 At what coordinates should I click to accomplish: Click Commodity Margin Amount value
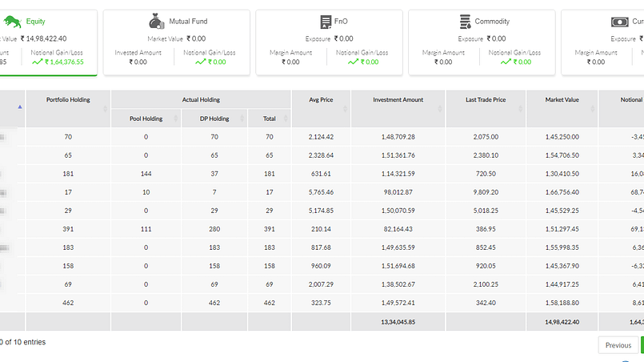[443, 62]
